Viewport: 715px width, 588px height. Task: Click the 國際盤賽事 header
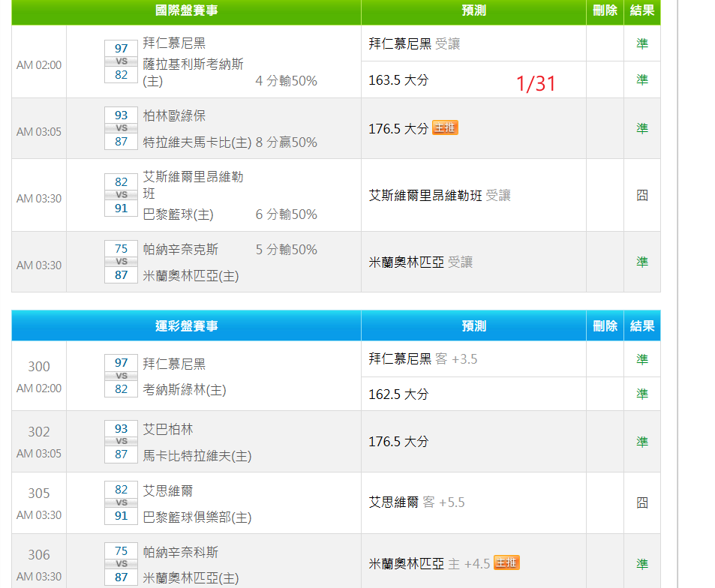point(187,10)
